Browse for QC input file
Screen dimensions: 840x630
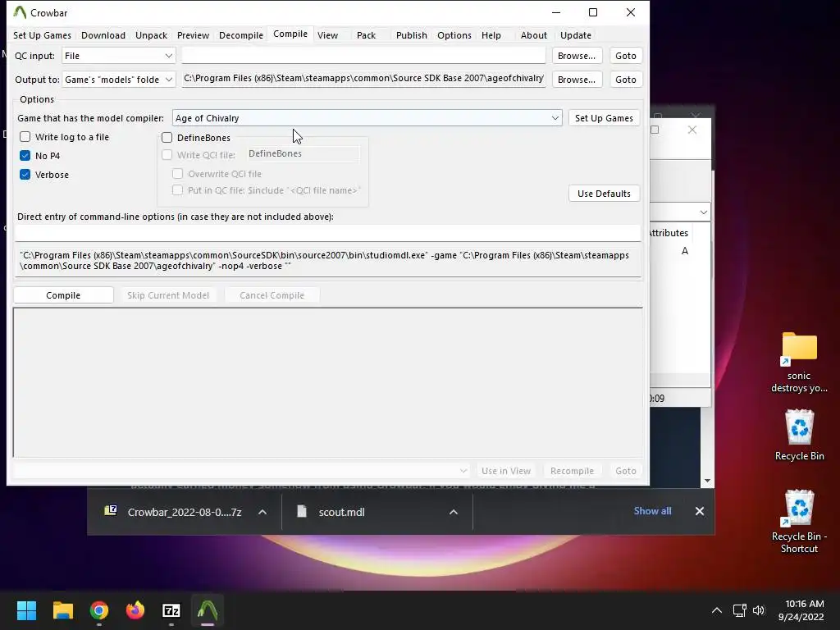(x=577, y=56)
